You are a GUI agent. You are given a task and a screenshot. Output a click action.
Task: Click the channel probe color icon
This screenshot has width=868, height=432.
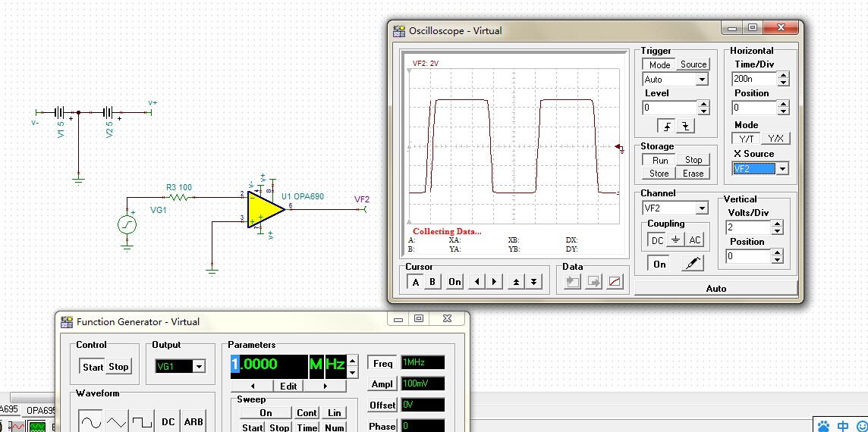point(692,264)
